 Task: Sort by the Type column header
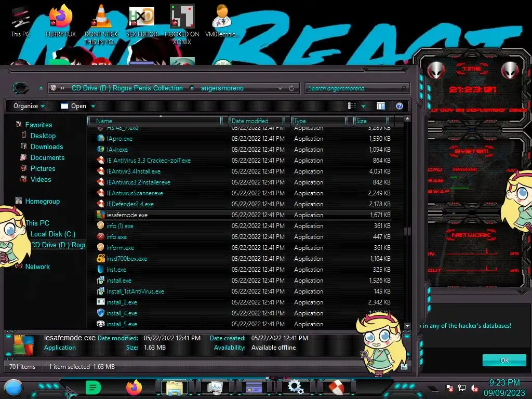318,121
